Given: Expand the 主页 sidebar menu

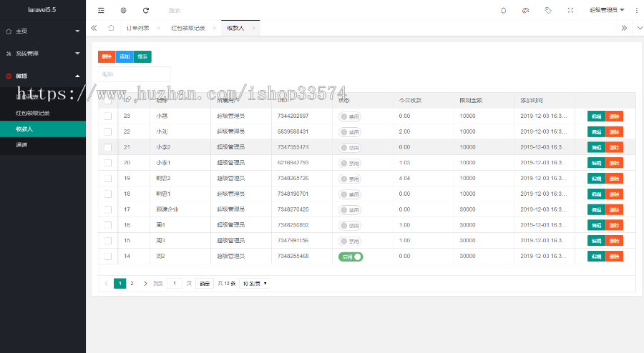Looking at the screenshot, I should pos(43,31).
